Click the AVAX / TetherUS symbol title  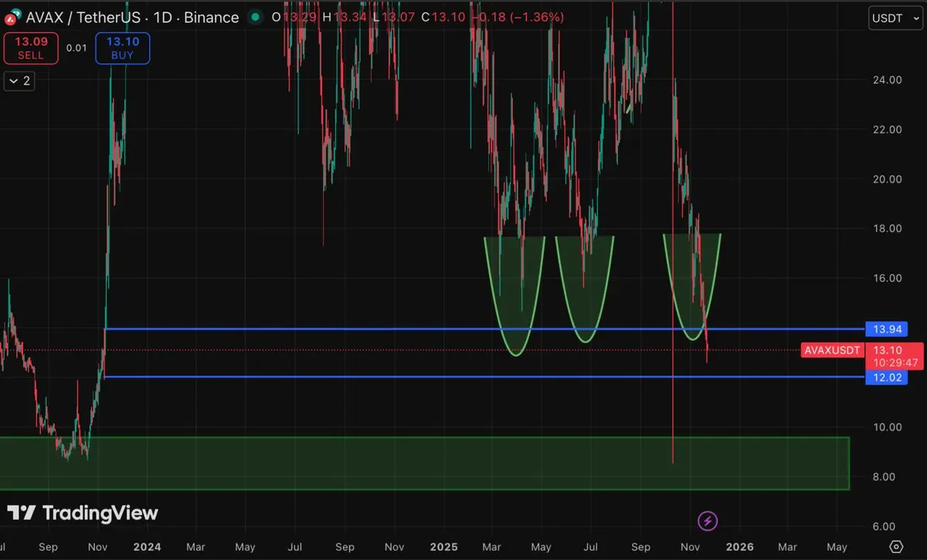pos(84,17)
